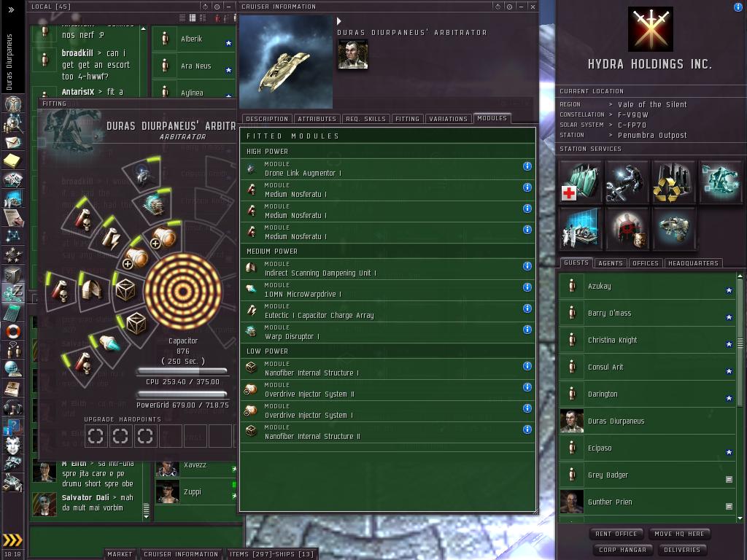Show info for 10MN MicroWarpdrive I
The image size is (747, 560).
coord(527,287)
